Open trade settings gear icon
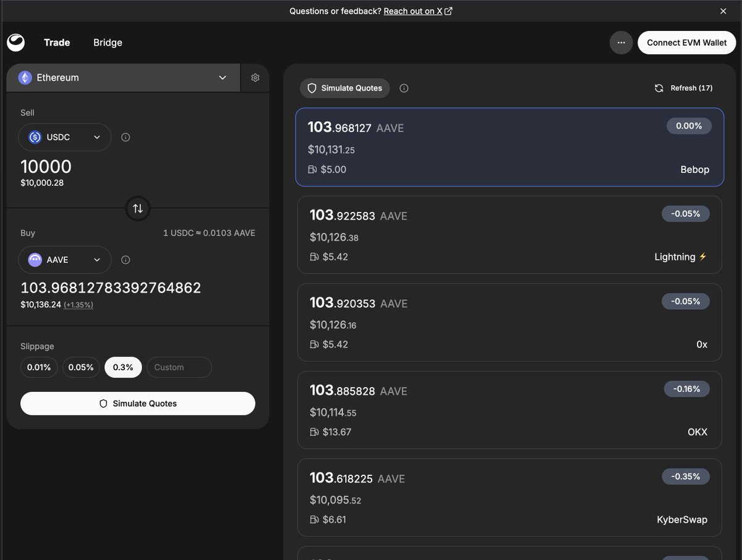Screen dimensions: 742x560 click(x=255, y=78)
